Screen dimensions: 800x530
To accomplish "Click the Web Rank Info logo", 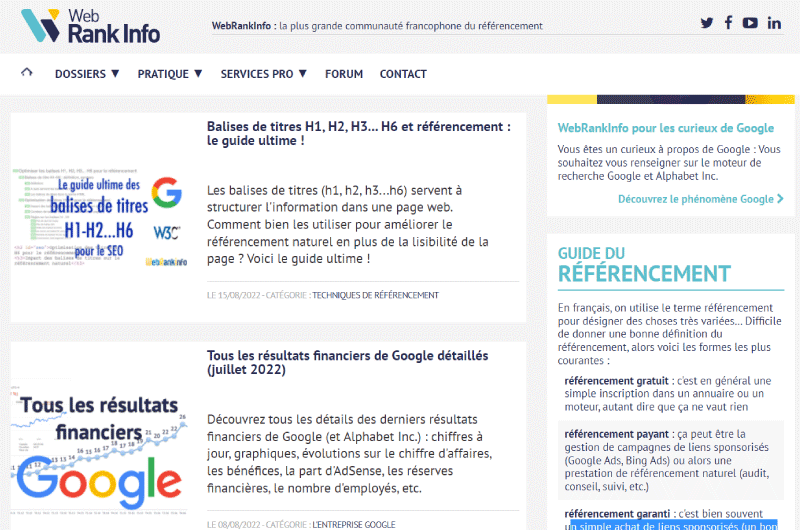I will [x=90, y=26].
